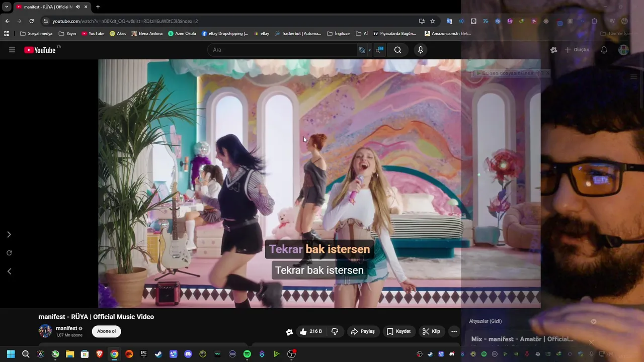
Task: Bookmark this page with star icon
Action: pyautogui.click(x=433, y=21)
